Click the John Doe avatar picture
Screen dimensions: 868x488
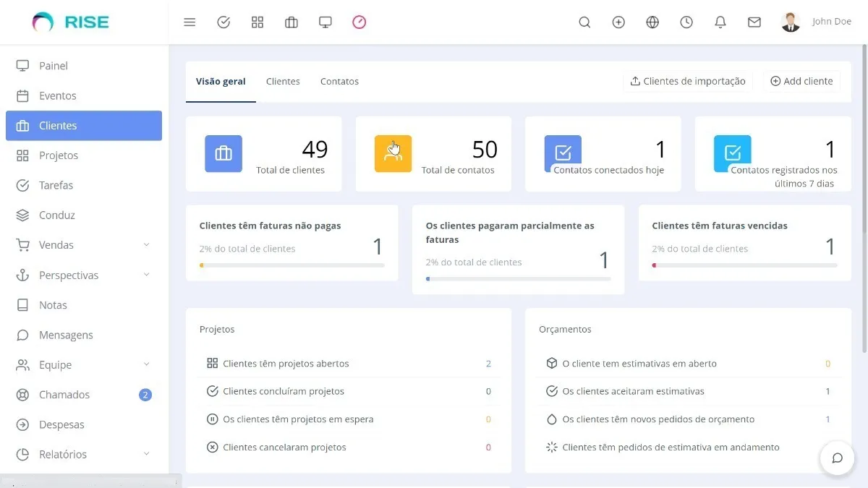pos(791,22)
